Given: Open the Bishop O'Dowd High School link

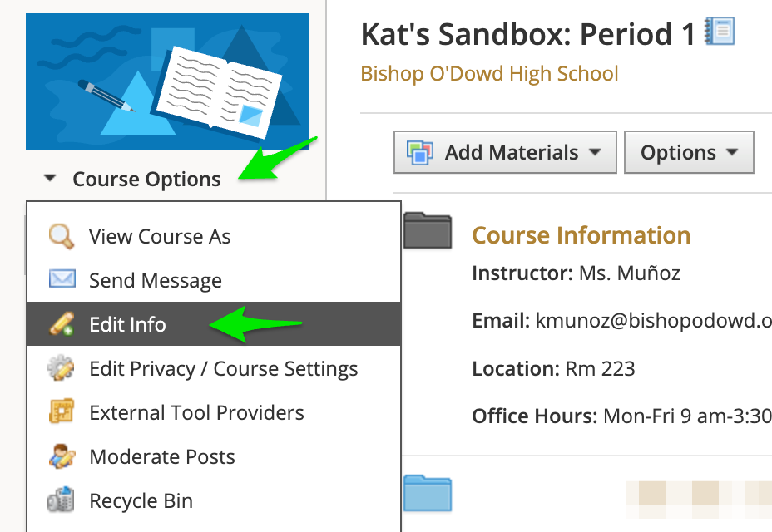Looking at the screenshot, I should [489, 74].
